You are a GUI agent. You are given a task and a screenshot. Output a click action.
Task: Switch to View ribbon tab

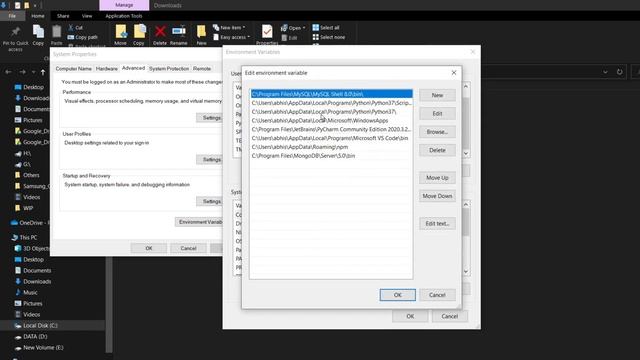click(x=87, y=16)
